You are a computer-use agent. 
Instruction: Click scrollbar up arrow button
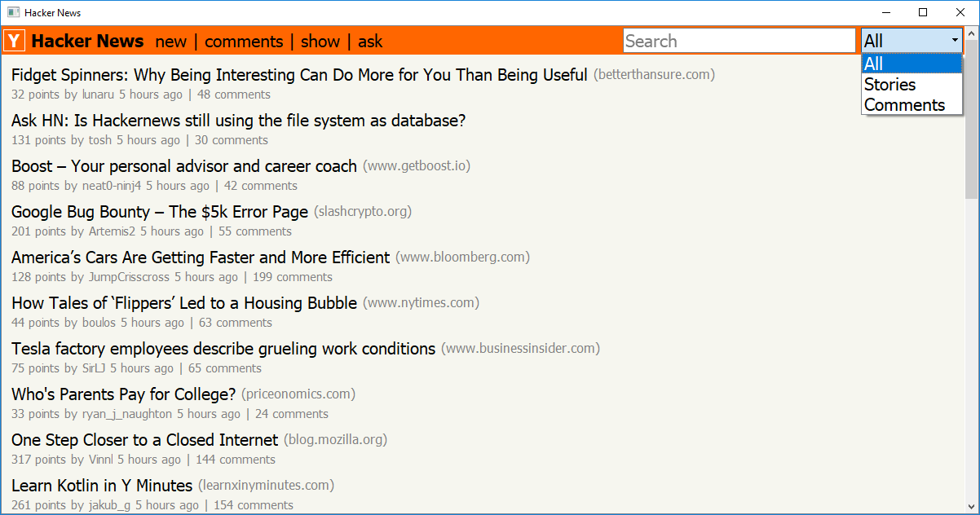(x=971, y=33)
